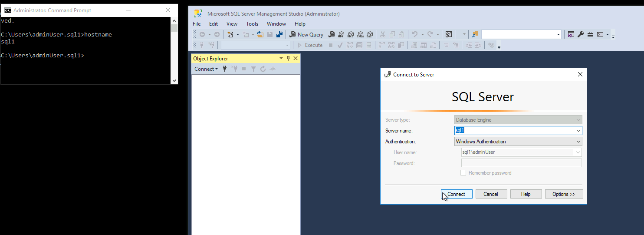Image resolution: width=644 pixels, height=235 pixels.
Task: Click the Stop square icon in Object Explorer
Action: [244, 69]
